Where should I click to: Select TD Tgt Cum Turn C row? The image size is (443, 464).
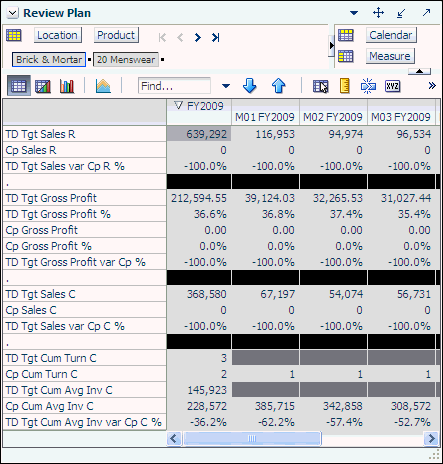(84, 358)
